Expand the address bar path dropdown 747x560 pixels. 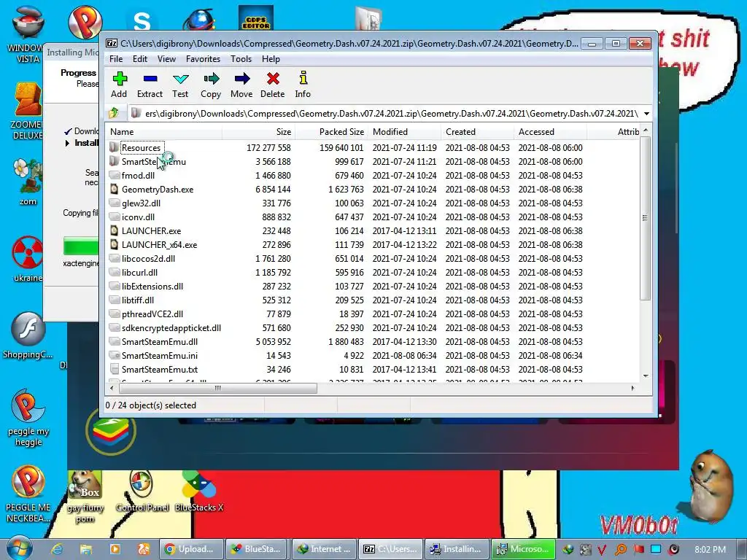point(646,113)
